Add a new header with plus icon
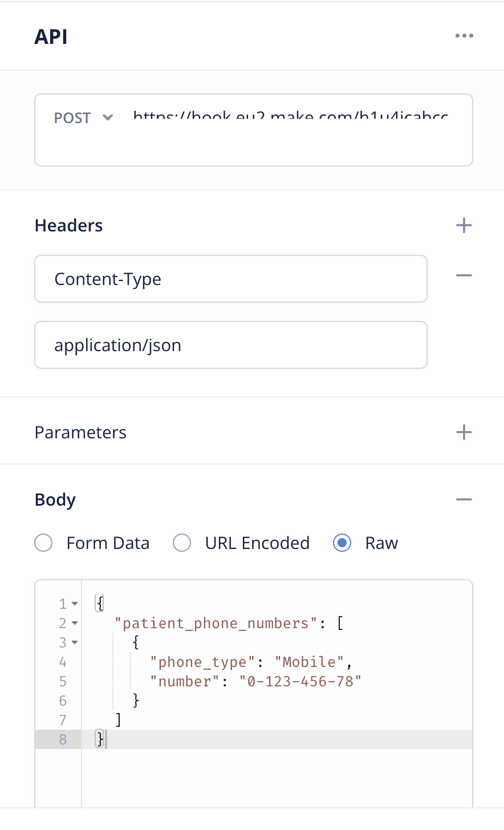This screenshot has height=830, width=504. click(x=464, y=225)
